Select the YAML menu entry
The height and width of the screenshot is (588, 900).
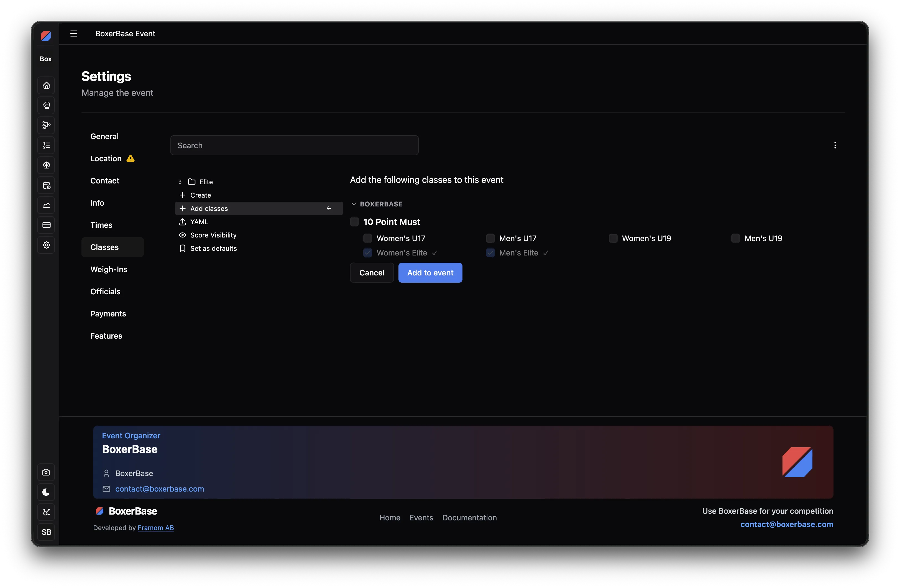[x=259, y=222]
